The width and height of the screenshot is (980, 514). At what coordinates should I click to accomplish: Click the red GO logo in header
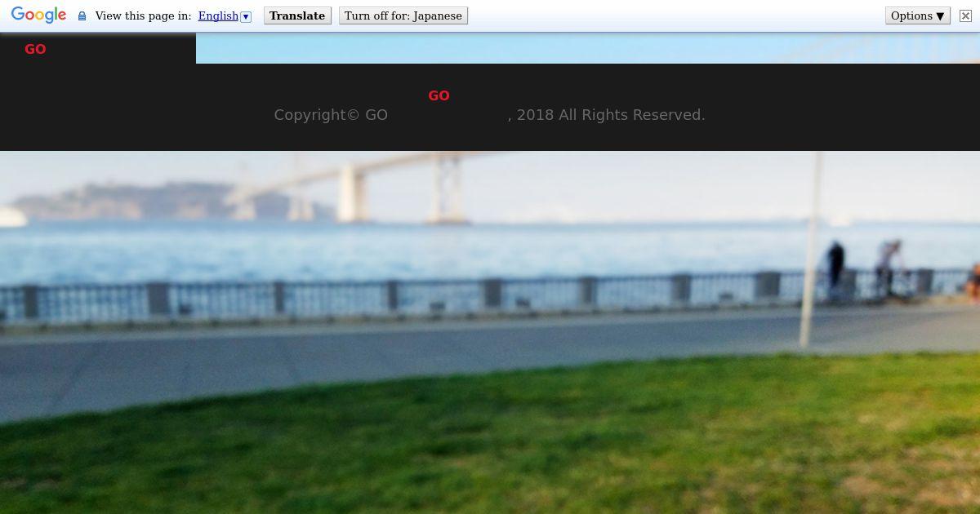point(35,49)
